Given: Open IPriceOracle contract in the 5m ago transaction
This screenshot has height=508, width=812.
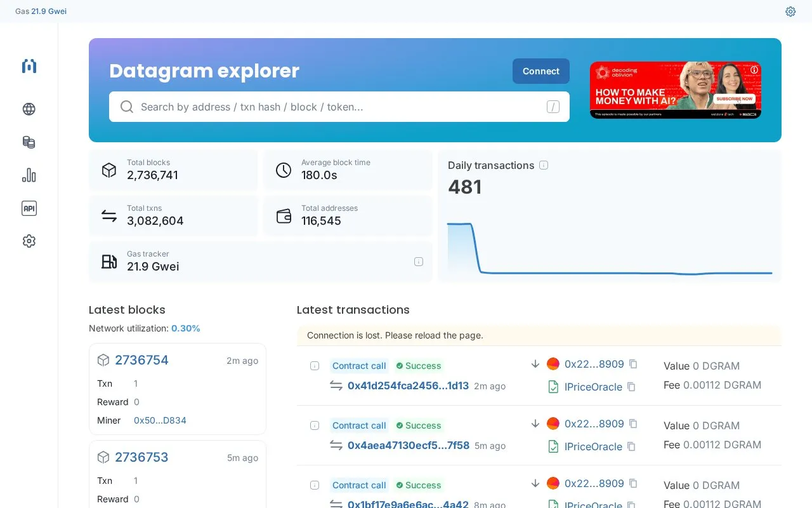Looking at the screenshot, I should pyautogui.click(x=593, y=446).
